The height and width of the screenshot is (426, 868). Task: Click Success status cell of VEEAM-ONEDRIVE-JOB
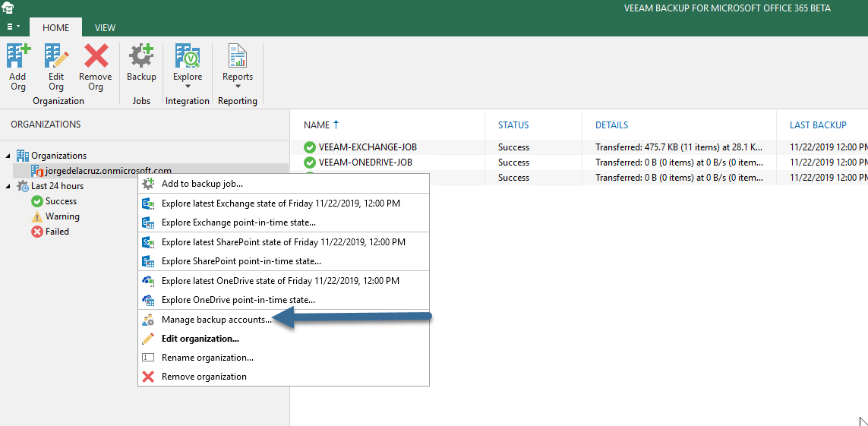pyautogui.click(x=513, y=162)
